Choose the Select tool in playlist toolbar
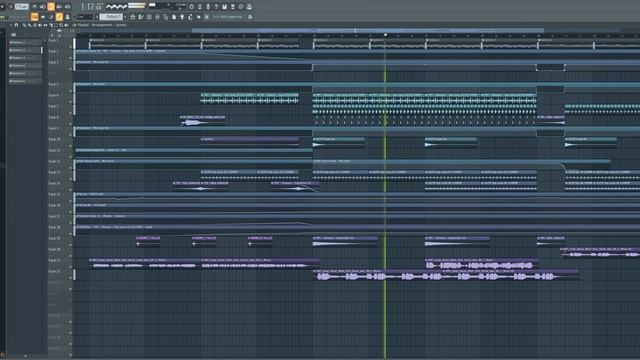The width and height of the screenshot is (640, 360). point(56,25)
